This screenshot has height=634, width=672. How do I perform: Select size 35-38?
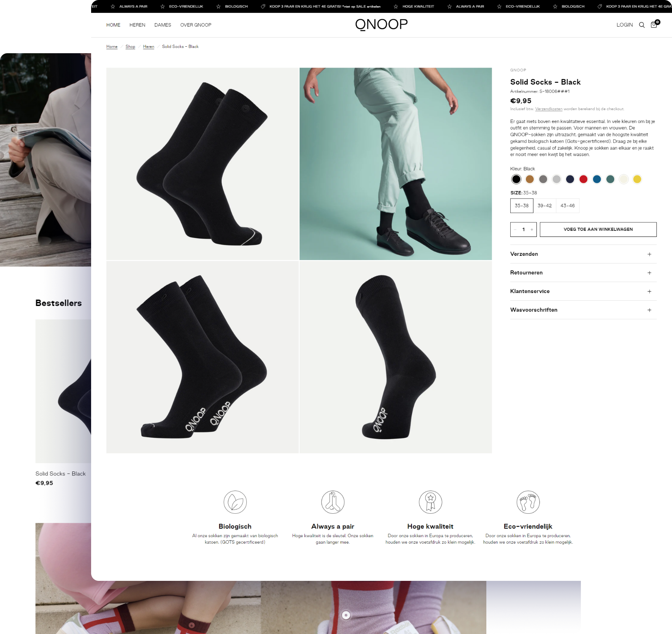coord(522,206)
